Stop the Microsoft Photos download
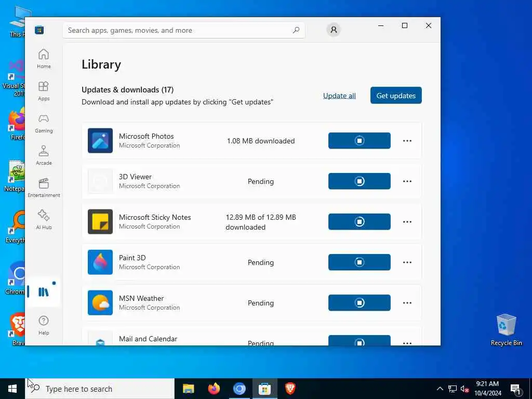532x399 pixels. pos(360,140)
